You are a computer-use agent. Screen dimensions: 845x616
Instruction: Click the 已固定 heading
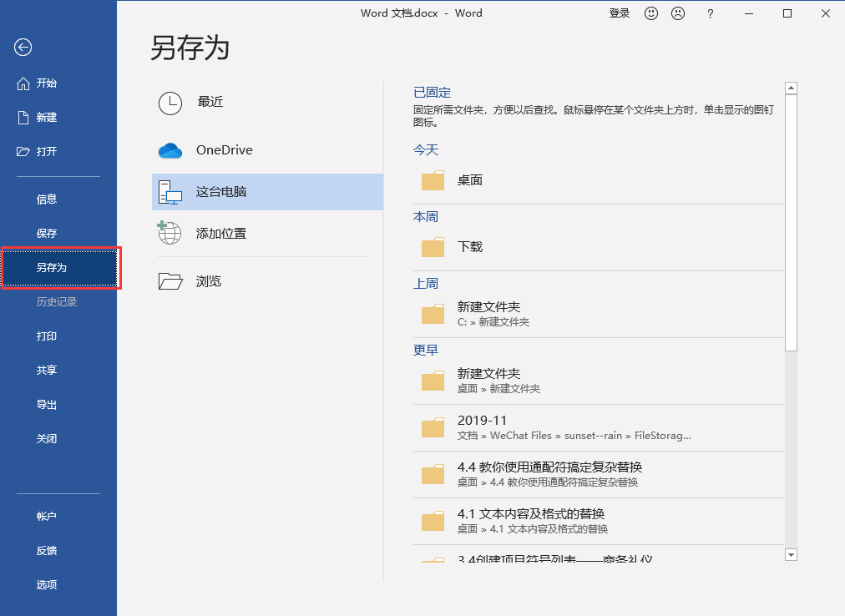point(433,93)
